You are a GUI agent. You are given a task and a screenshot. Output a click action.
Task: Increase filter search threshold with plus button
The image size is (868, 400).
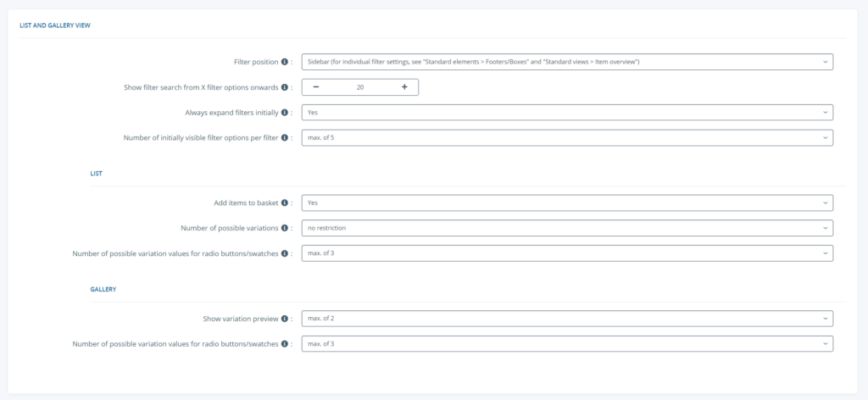click(404, 87)
